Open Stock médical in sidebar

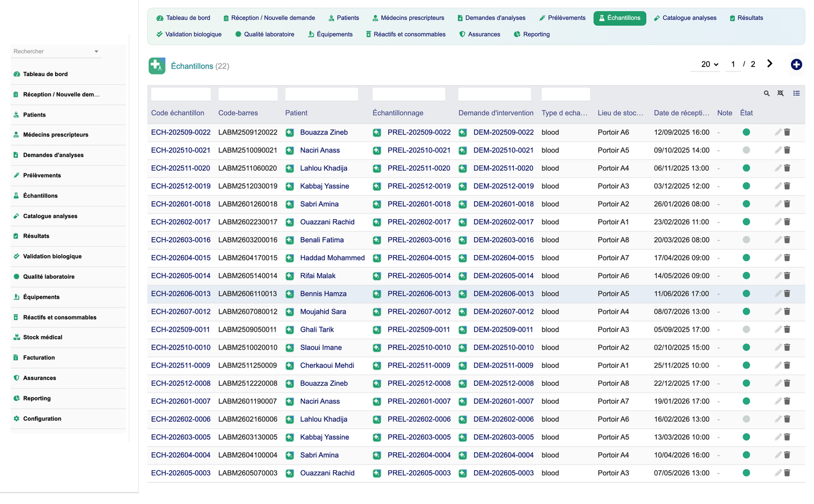[x=43, y=337]
